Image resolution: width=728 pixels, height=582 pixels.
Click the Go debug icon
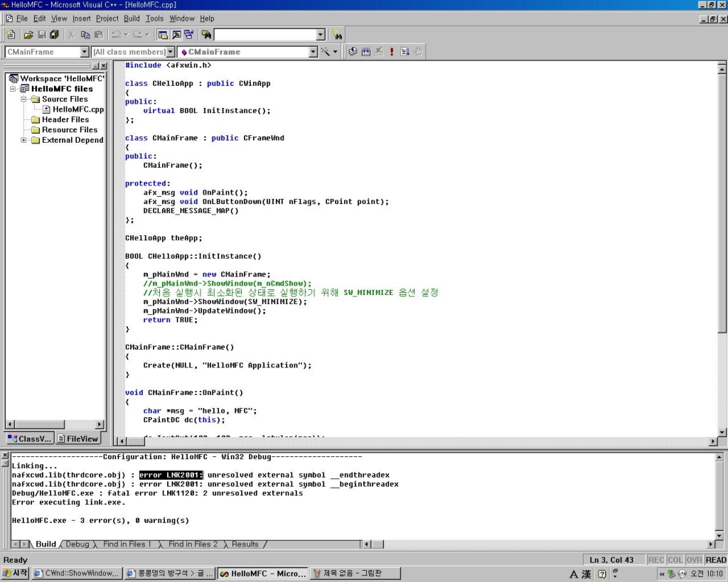405,51
